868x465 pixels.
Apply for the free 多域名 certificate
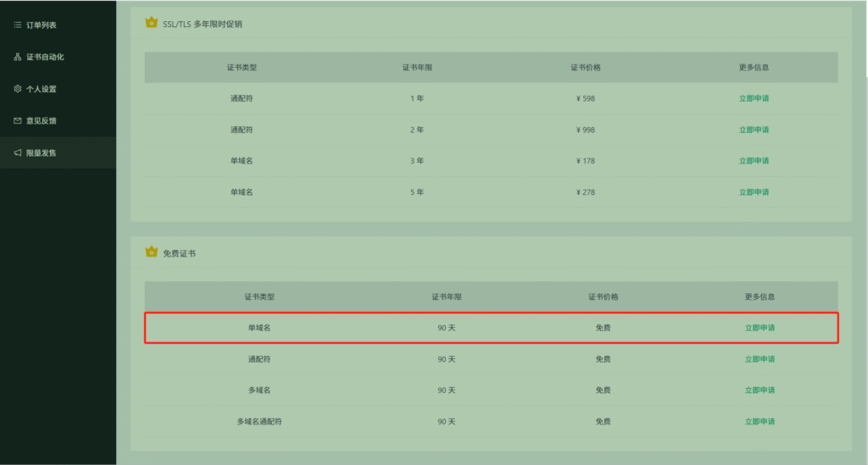759,390
